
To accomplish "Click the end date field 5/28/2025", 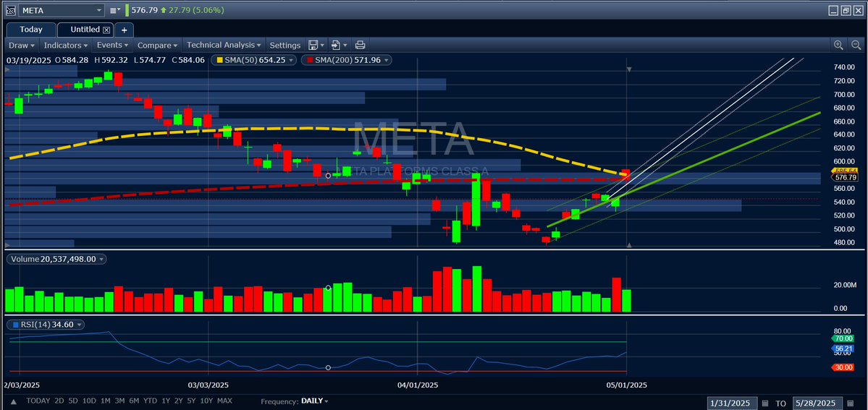I will [817, 402].
